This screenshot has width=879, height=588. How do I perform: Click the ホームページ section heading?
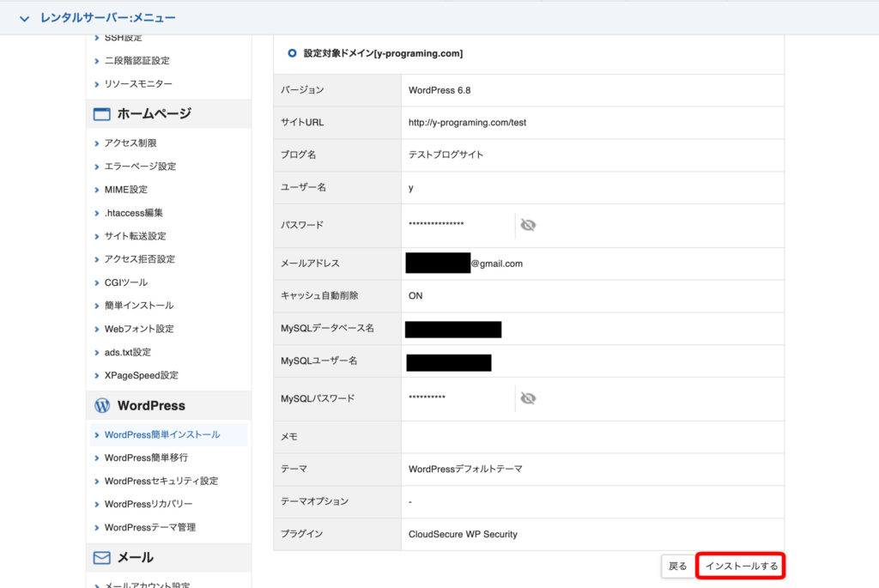tap(155, 114)
